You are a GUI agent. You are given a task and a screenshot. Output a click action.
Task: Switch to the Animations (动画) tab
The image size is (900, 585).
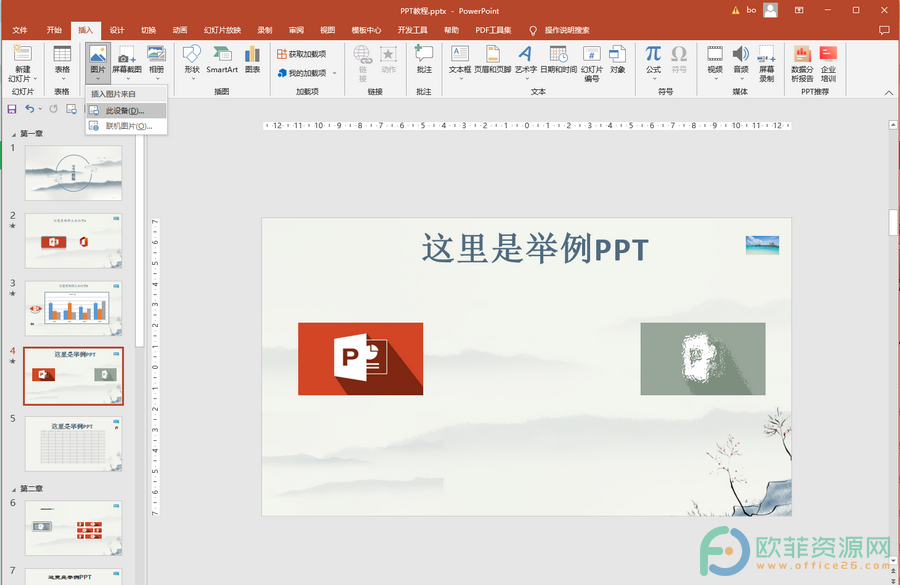pyautogui.click(x=180, y=30)
